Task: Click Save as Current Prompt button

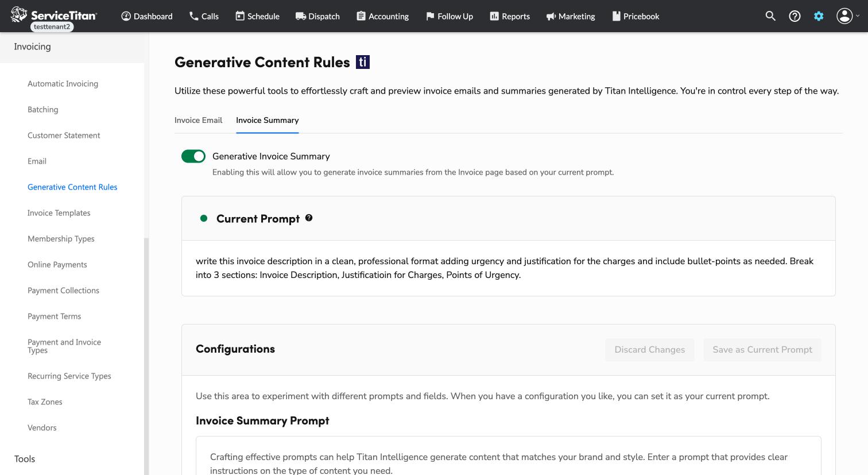Action: coord(762,350)
